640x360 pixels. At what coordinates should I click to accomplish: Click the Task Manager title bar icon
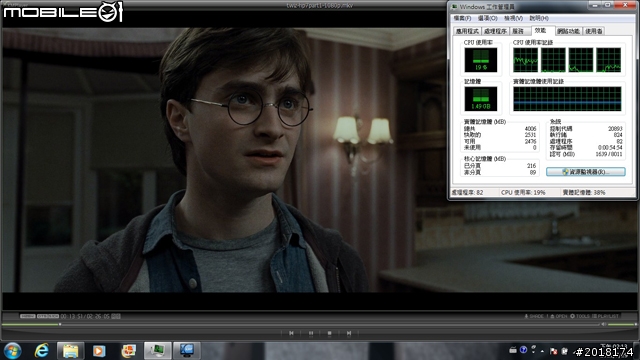[454, 7]
